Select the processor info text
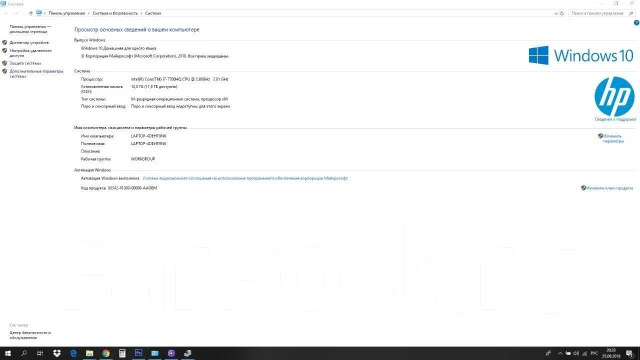The width and height of the screenshot is (640, 360). (180, 79)
